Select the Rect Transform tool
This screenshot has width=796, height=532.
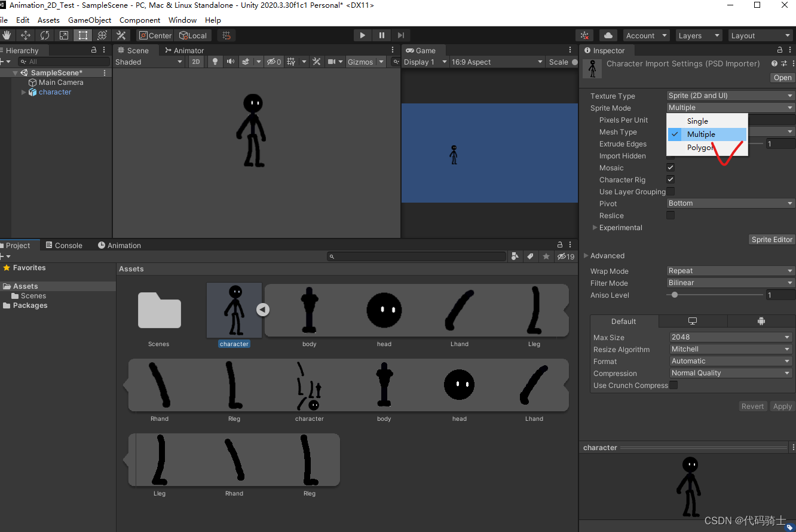point(83,35)
